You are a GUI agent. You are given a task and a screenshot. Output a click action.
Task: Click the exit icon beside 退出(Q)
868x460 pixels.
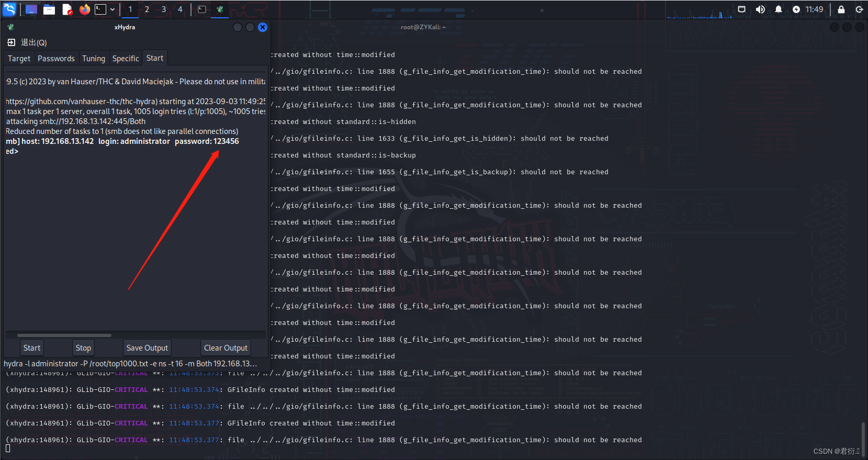pyautogui.click(x=12, y=42)
